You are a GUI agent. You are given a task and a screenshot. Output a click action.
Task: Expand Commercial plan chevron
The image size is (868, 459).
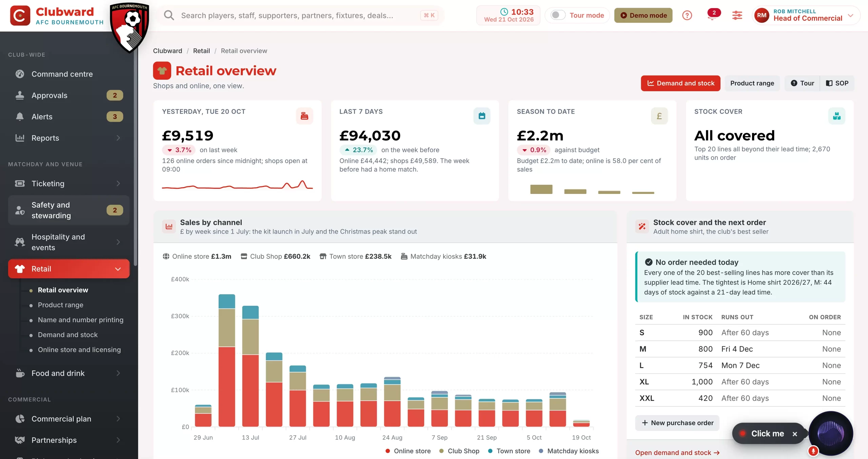point(118,419)
